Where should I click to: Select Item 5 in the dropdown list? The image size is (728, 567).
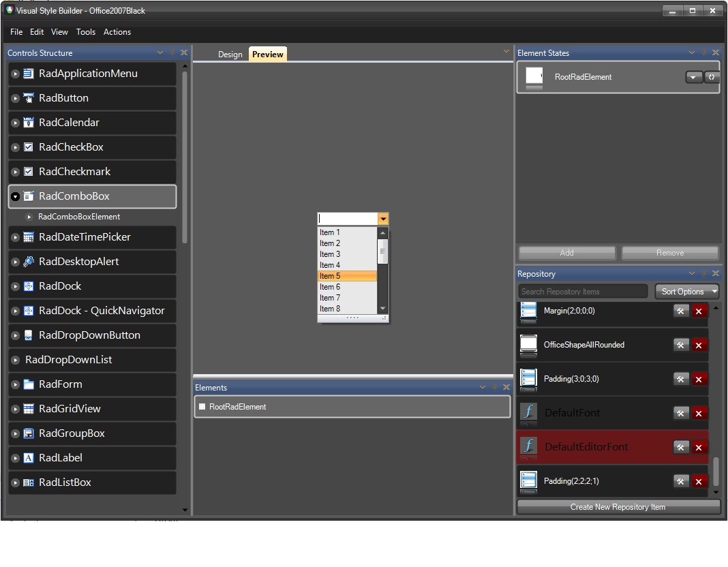(x=347, y=276)
